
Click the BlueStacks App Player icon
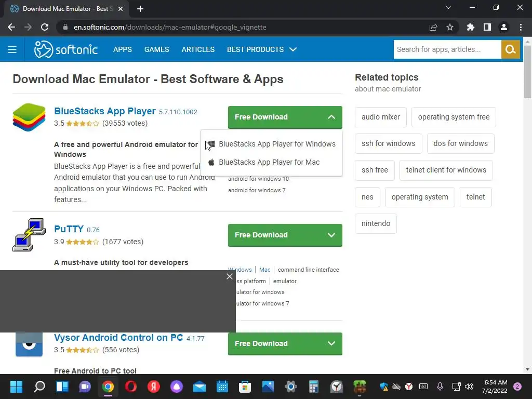tap(29, 117)
